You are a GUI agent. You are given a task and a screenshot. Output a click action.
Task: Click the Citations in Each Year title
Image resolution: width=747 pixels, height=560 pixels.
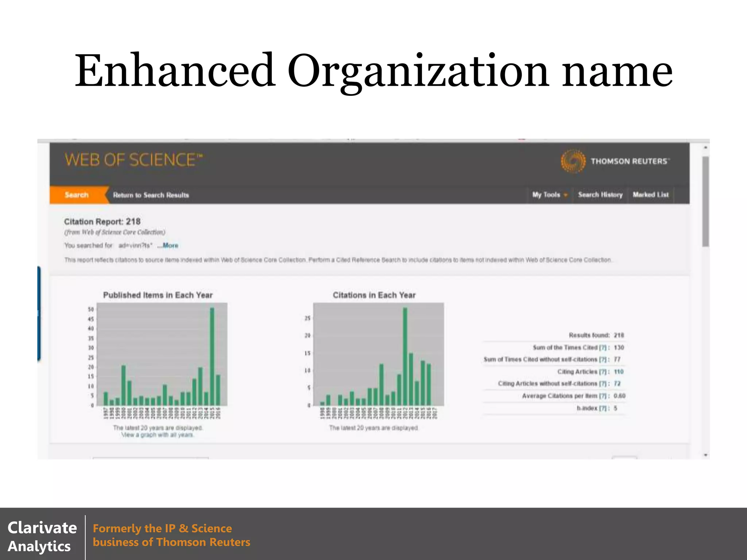point(374,295)
